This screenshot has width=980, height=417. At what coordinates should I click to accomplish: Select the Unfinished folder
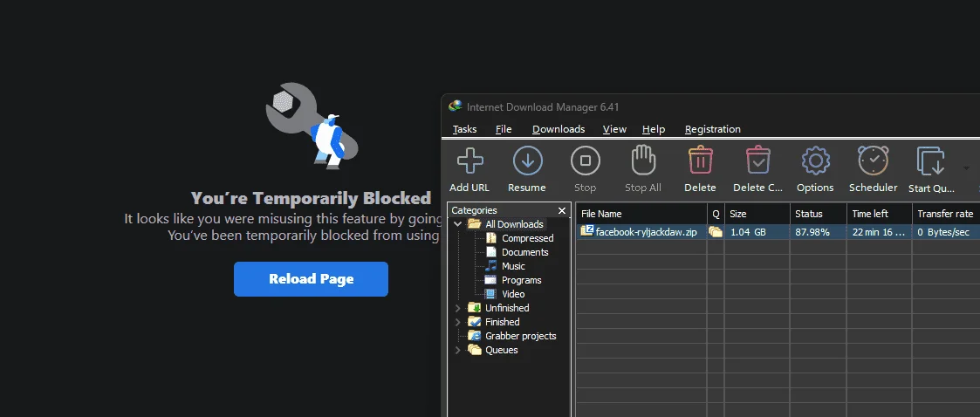pyautogui.click(x=507, y=308)
